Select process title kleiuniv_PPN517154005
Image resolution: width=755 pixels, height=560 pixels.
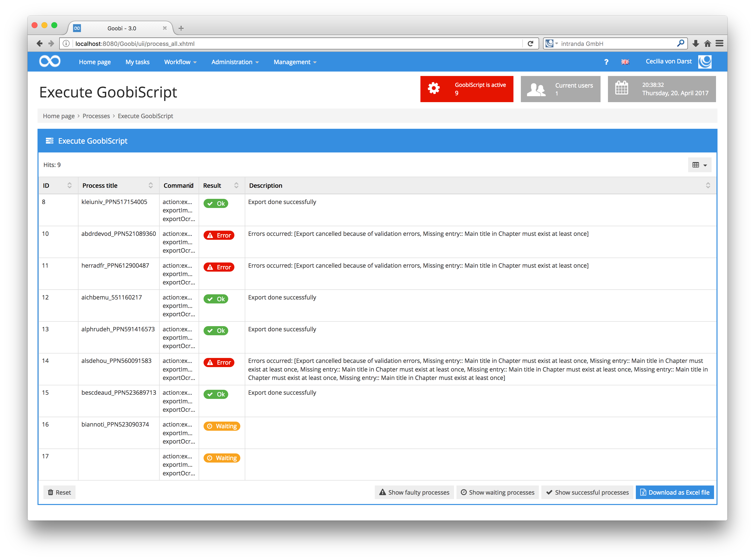click(x=114, y=202)
